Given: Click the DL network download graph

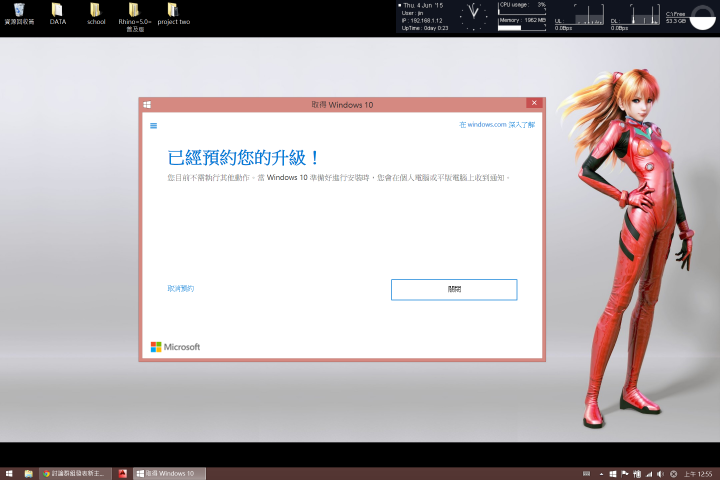Looking at the screenshot, I should (x=635, y=17).
